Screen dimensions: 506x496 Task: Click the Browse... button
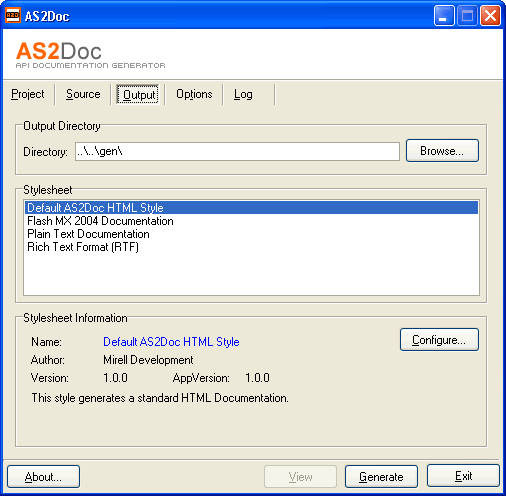point(442,151)
